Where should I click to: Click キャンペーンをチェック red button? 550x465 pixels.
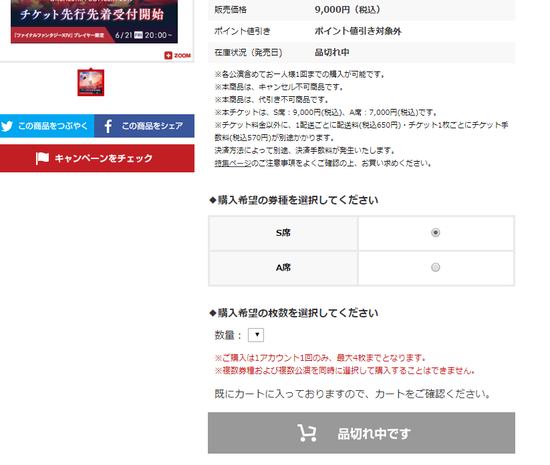coord(97,158)
